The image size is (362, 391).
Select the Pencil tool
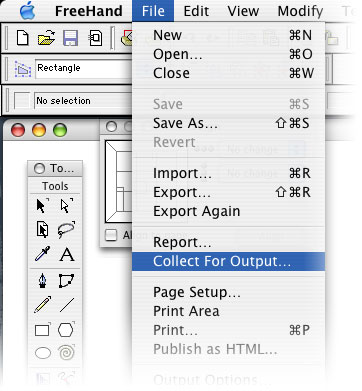[42, 304]
